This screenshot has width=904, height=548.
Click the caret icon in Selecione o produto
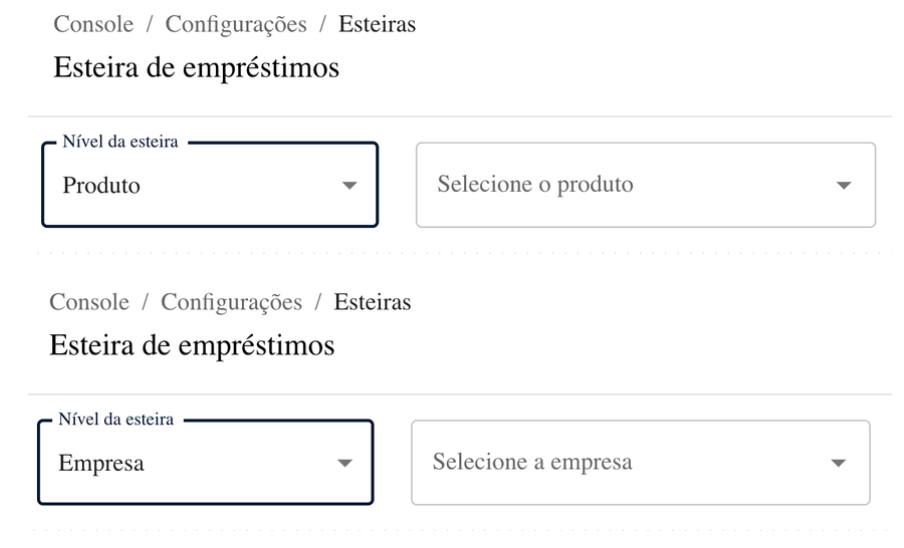tap(844, 186)
